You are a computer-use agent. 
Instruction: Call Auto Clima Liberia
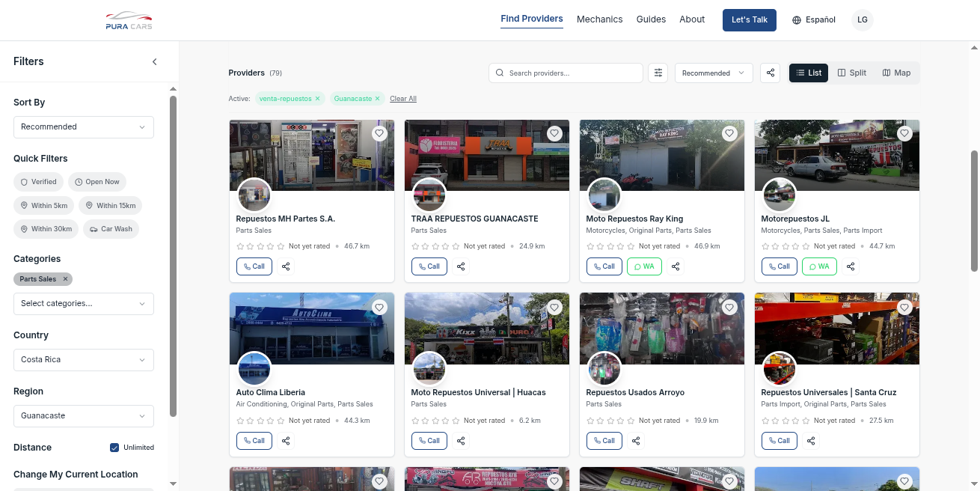[x=254, y=441]
